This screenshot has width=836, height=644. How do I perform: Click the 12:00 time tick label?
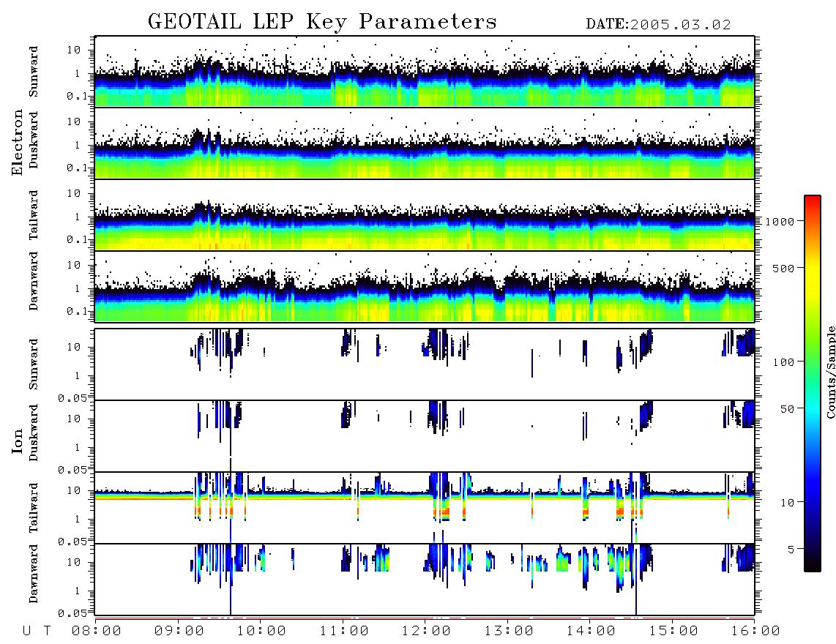click(x=427, y=632)
